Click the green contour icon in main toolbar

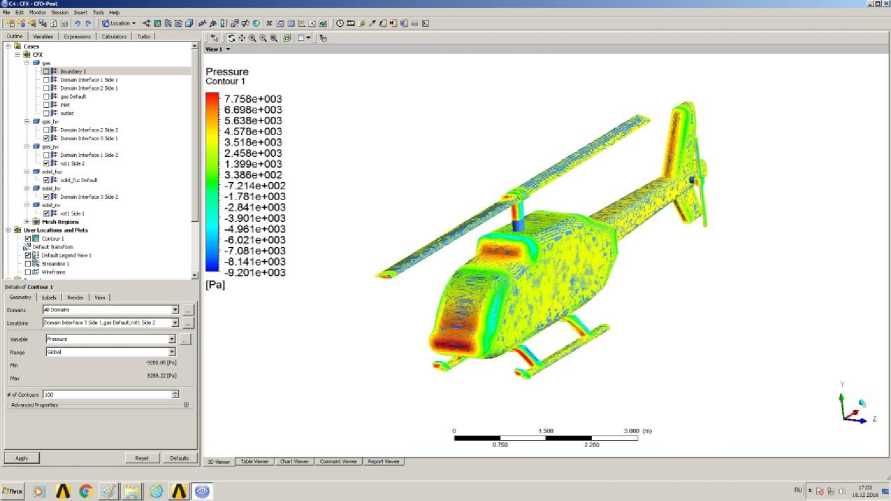click(x=158, y=23)
